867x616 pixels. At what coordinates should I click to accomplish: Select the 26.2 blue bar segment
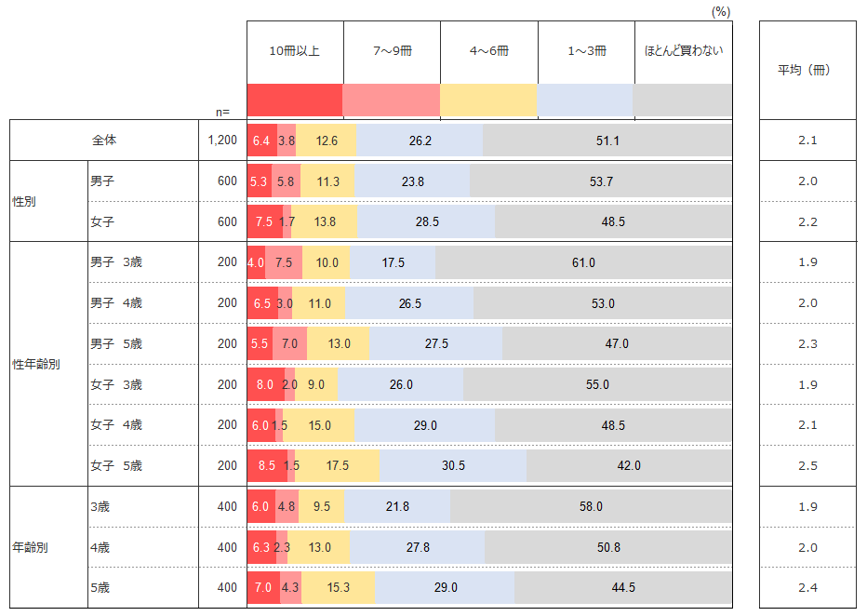point(420,141)
